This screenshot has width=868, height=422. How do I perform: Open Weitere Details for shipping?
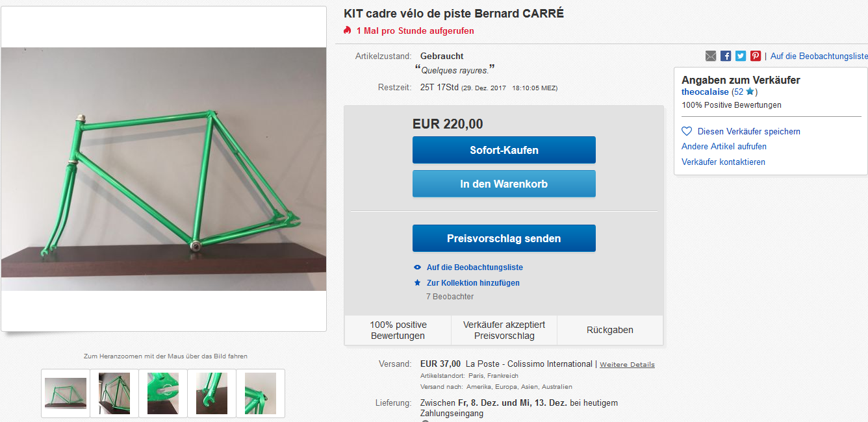tap(627, 365)
